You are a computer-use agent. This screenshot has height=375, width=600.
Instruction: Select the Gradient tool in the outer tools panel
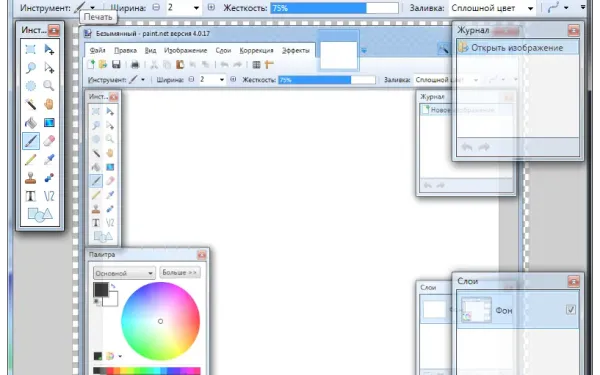[49, 122]
